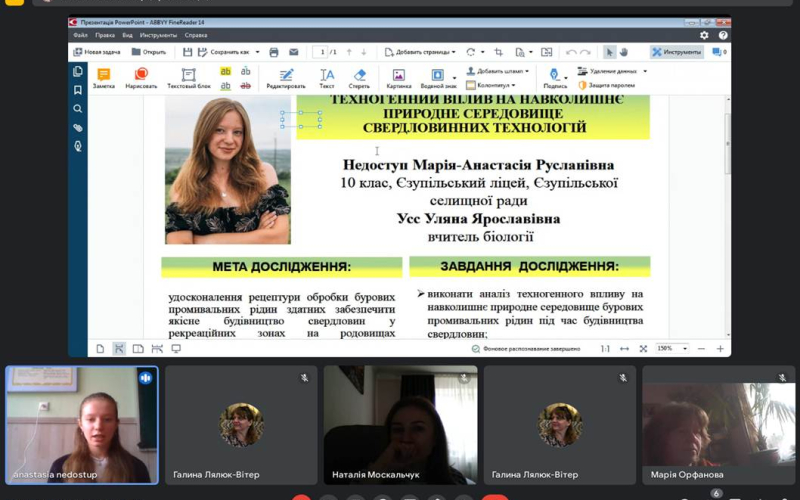Viewport: 800px width, 500px height.
Task: Open attachments paperclip panel in sidebar
Action: [78, 128]
